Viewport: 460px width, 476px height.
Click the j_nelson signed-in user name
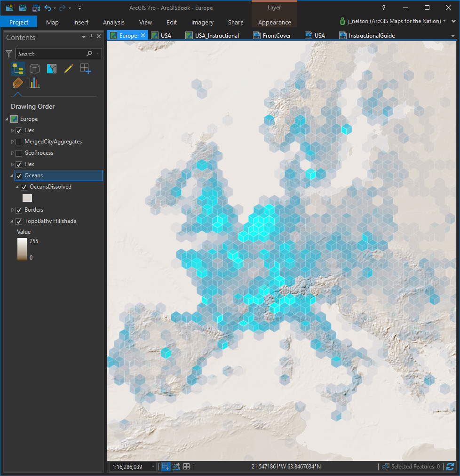395,21
